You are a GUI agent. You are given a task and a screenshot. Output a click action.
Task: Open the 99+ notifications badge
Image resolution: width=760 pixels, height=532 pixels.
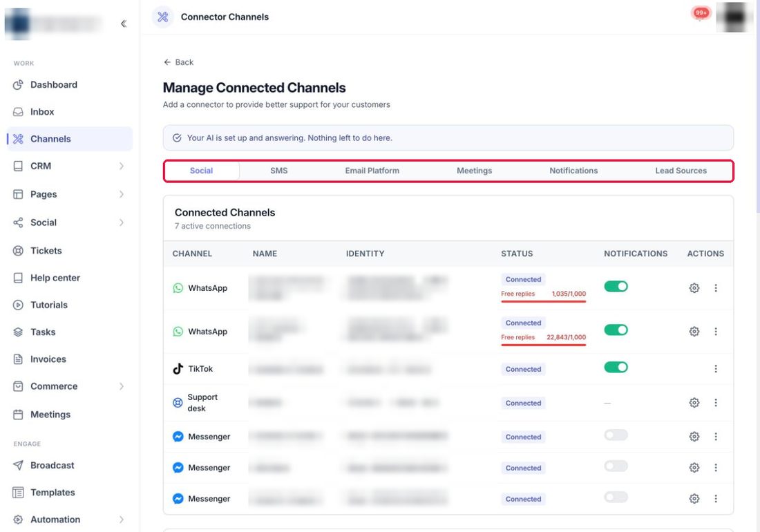(x=701, y=13)
